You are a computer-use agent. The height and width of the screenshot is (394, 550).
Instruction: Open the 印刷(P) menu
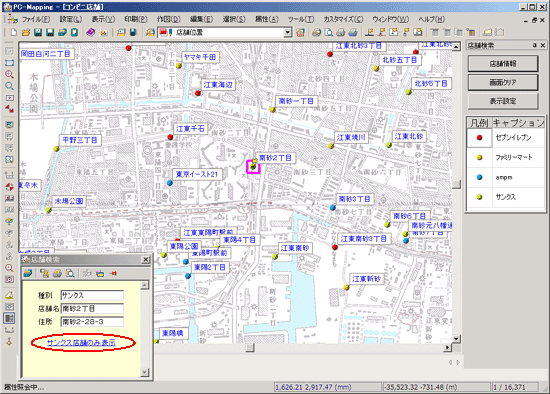point(136,20)
